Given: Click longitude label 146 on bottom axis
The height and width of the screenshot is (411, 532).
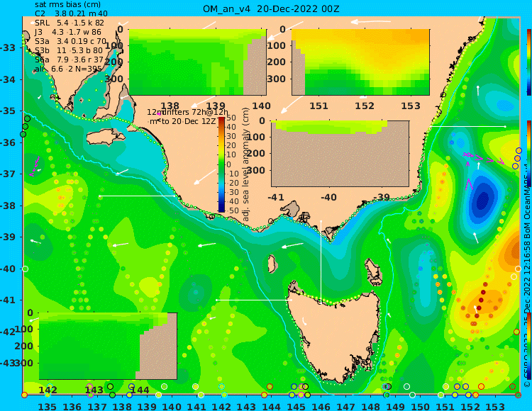Looking at the screenshot, I should (x=321, y=406).
